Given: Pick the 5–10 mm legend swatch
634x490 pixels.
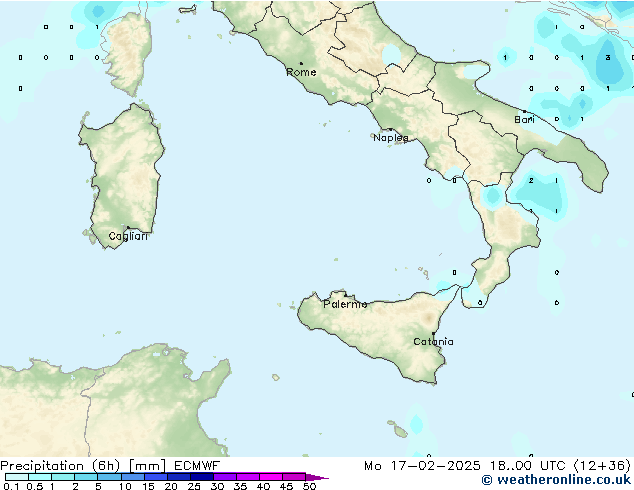Looking at the screenshot, I should (x=109, y=477).
